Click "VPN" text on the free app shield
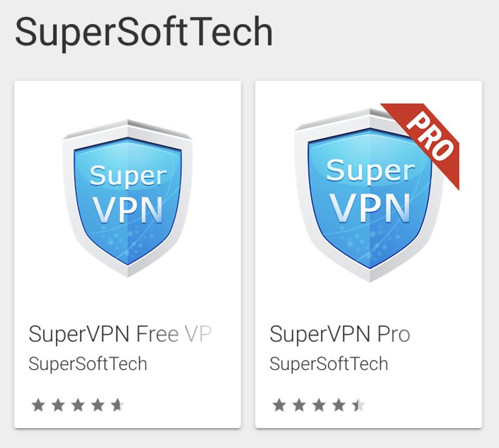The height and width of the screenshot is (448, 499). [127, 209]
